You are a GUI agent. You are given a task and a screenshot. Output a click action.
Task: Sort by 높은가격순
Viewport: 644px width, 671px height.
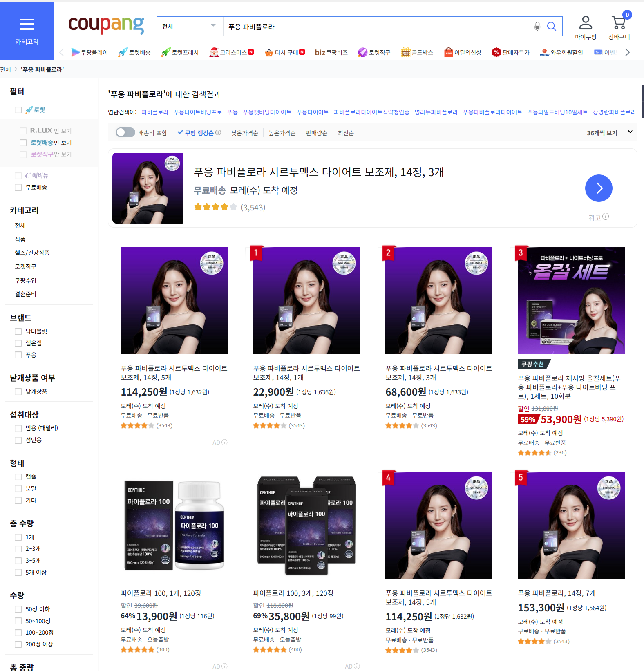(x=282, y=133)
